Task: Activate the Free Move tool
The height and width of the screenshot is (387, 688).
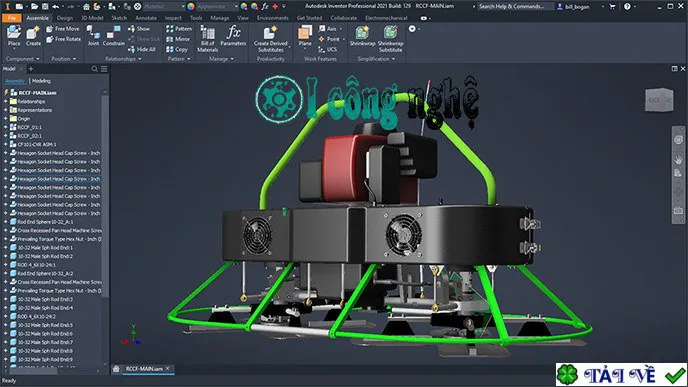Action: (x=63, y=29)
